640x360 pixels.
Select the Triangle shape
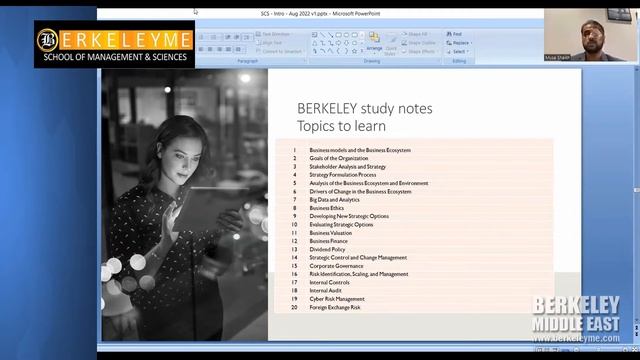[x=314, y=43]
